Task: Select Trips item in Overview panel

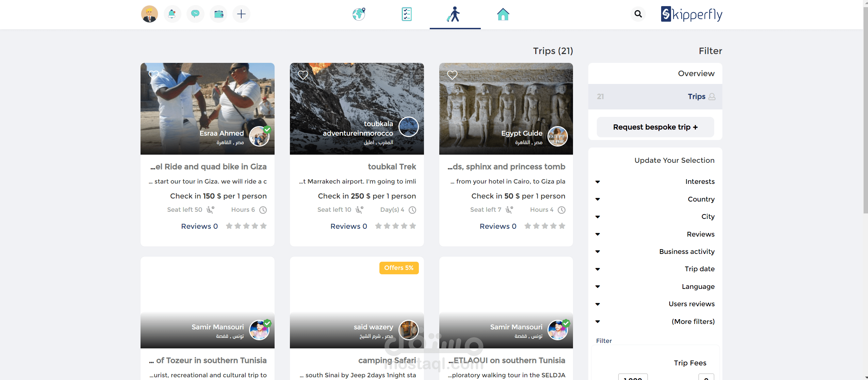Action: pos(696,97)
